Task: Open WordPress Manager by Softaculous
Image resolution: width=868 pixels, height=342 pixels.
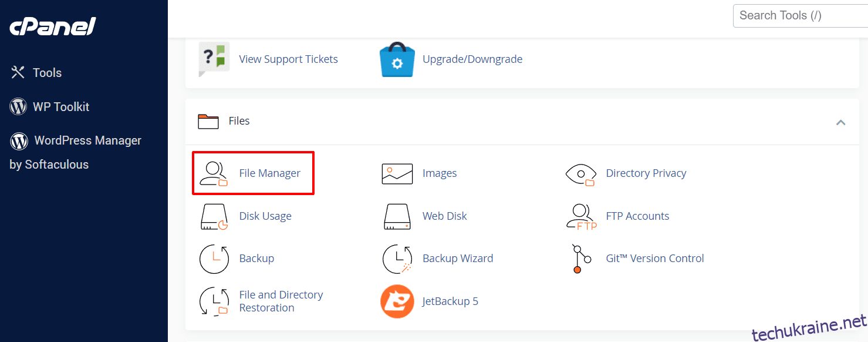Action: pyautogui.click(x=76, y=152)
